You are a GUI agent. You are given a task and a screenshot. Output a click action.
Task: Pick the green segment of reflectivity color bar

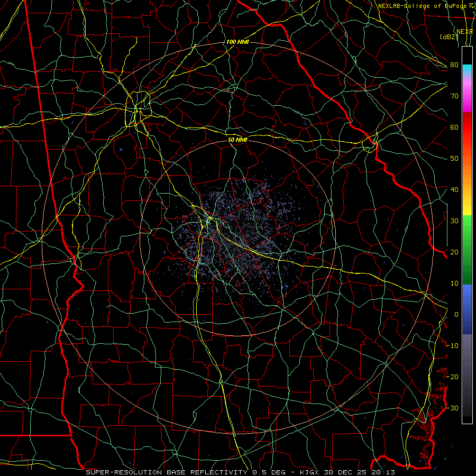click(x=467, y=250)
